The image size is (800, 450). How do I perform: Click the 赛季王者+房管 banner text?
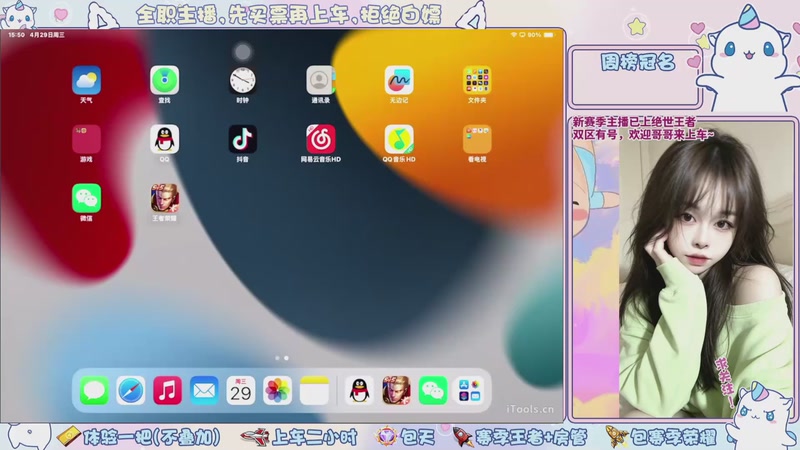point(531,437)
